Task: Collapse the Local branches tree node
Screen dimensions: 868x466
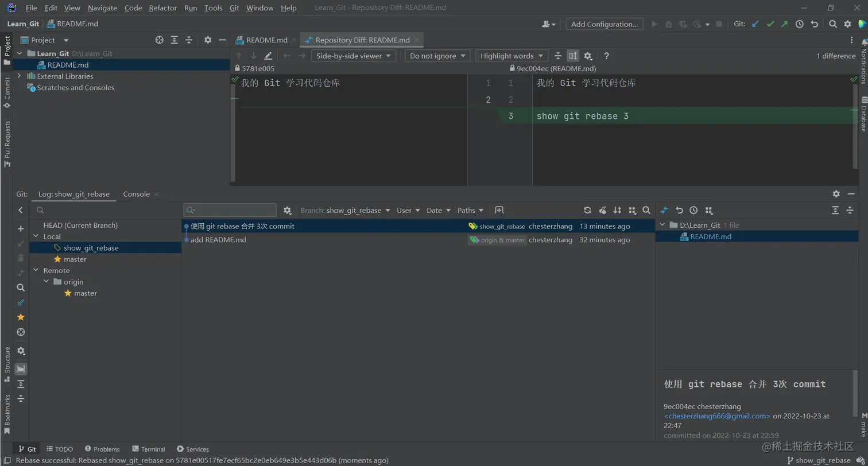Action: 36,236
